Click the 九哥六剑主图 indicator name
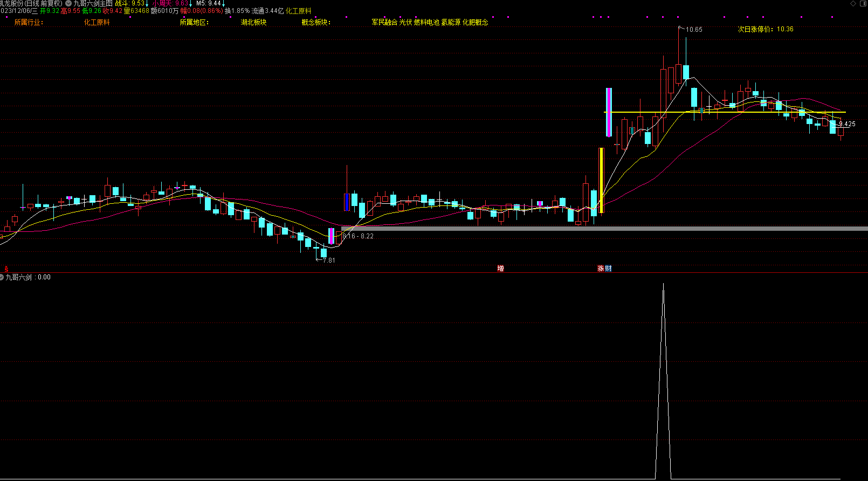Screen dimensions: 868x481 pos(93,3)
